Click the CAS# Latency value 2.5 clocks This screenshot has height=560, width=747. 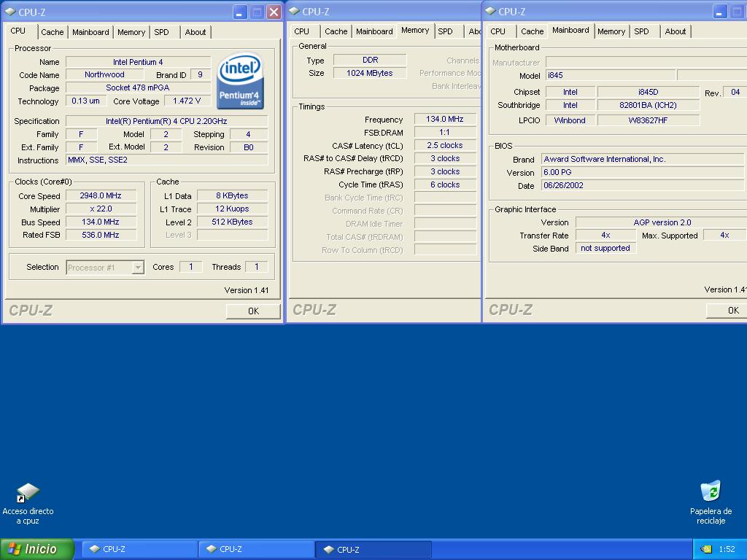pos(445,145)
